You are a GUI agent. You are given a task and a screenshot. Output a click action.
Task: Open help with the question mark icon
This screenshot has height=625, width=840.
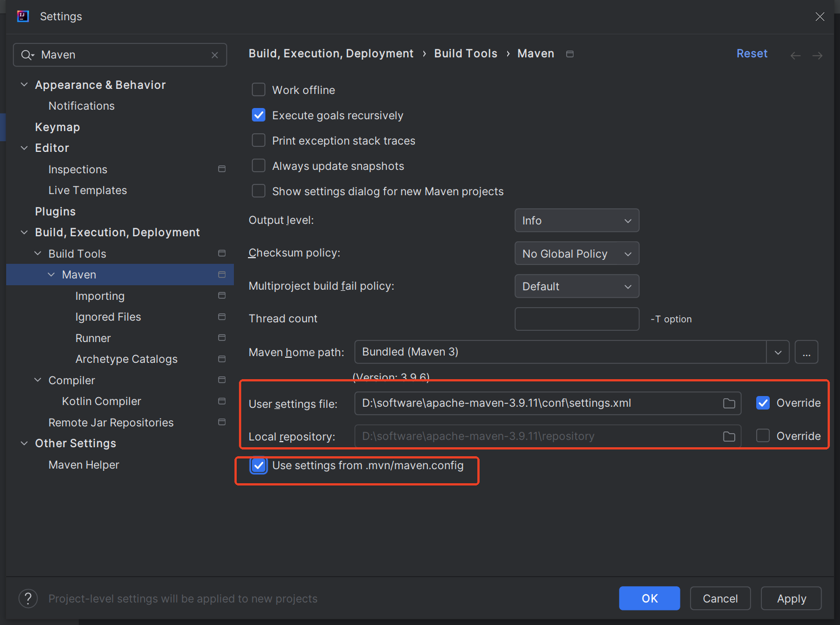pos(28,599)
